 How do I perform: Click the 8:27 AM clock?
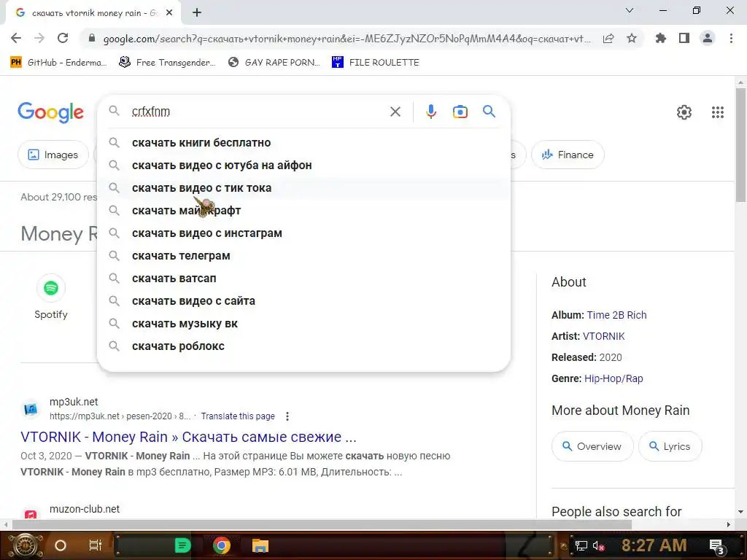pyautogui.click(x=654, y=545)
